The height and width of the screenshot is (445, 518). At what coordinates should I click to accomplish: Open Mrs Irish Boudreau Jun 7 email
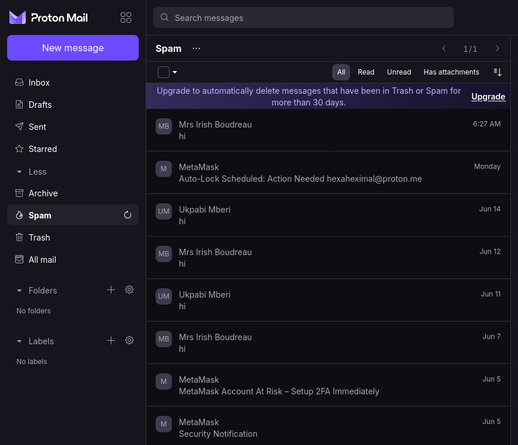pos(328,343)
